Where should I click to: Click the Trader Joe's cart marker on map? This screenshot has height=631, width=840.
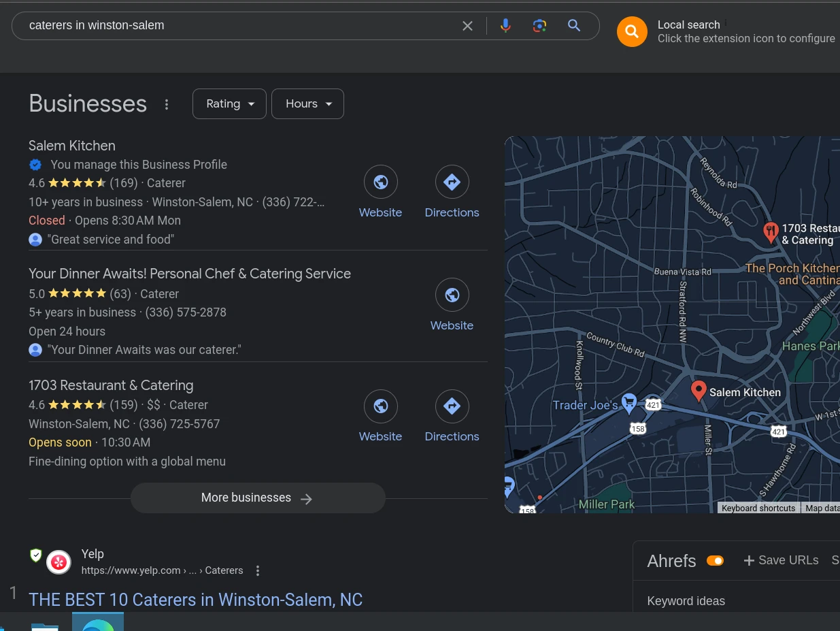click(629, 402)
